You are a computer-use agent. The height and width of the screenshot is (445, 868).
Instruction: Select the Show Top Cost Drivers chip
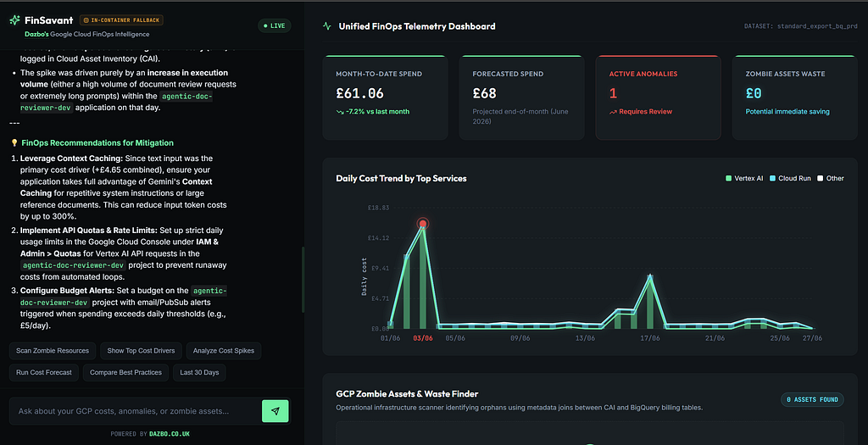click(x=141, y=351)
